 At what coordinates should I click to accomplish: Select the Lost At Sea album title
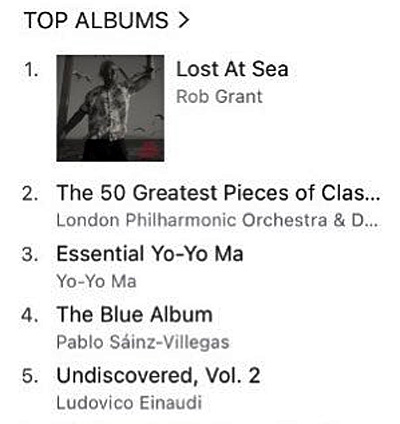click(x=232, y=69)
